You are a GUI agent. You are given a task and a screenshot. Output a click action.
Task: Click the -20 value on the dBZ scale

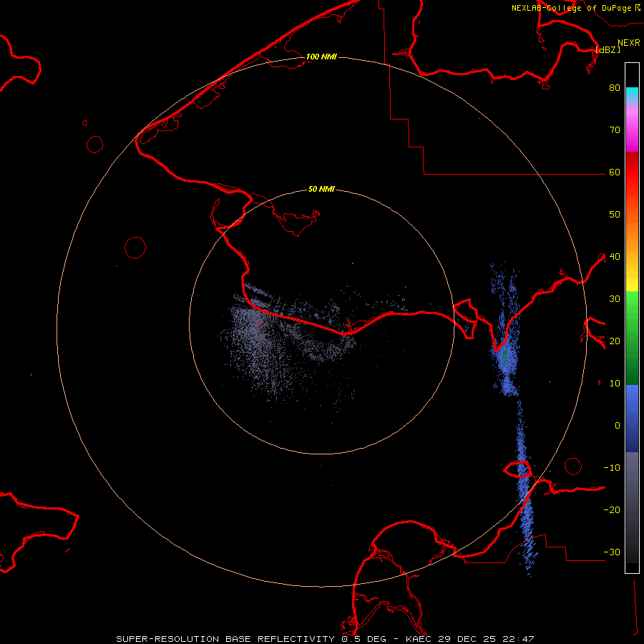click(x=612, y=510)
